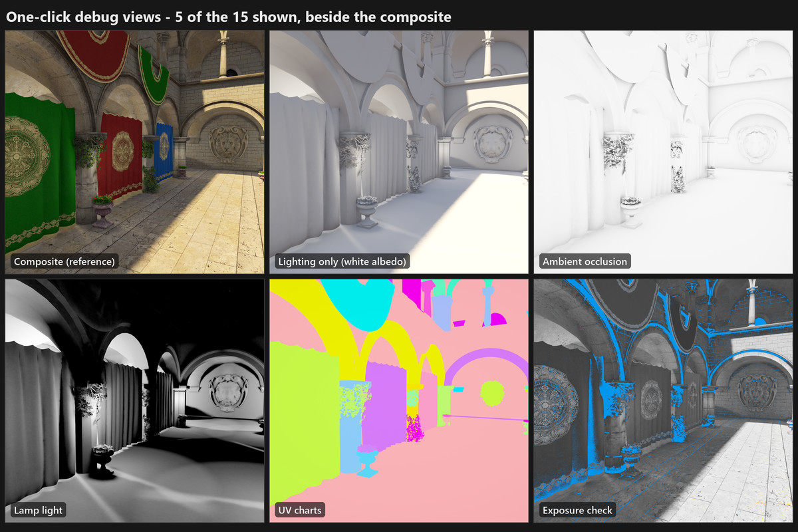Screen dimensions: 798x532
Task: Click the "UV charts" caption label
Action: tap(299, 511)
